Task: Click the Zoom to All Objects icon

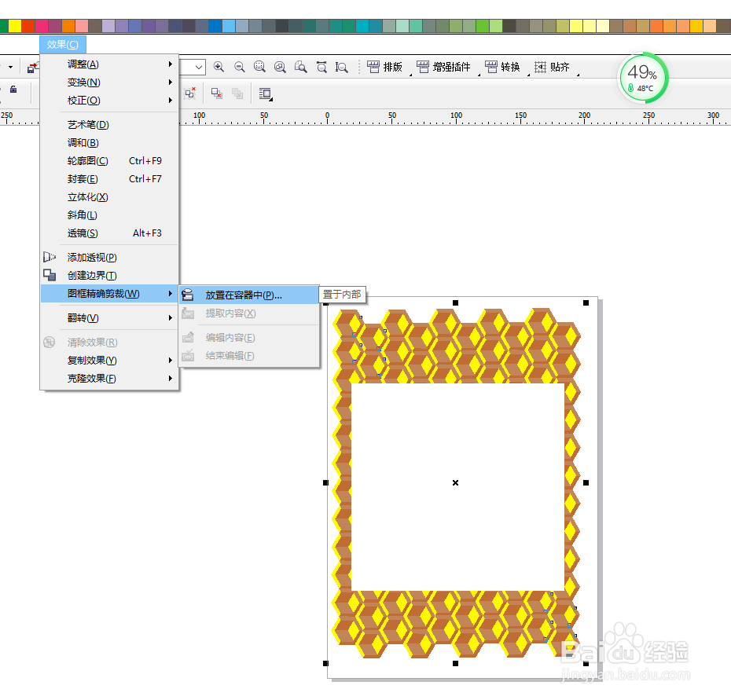Action: 280,67
